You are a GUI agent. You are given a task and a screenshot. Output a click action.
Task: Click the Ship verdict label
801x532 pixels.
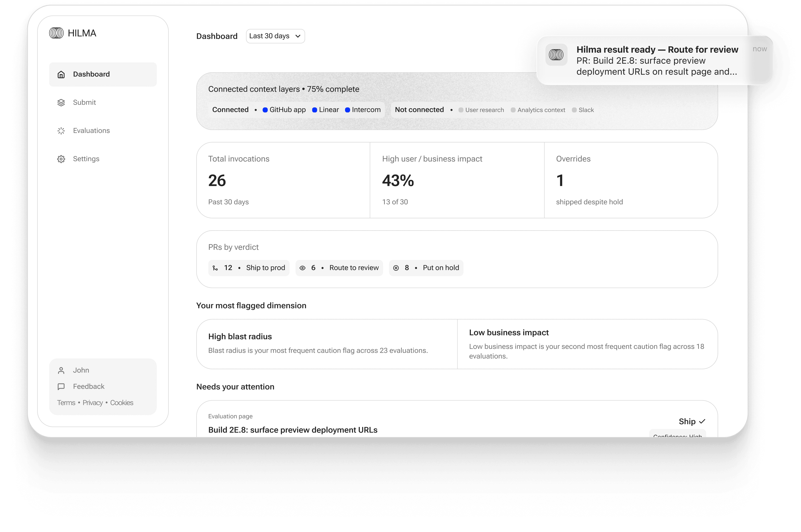pyautogui.click(x=687, y=421)
